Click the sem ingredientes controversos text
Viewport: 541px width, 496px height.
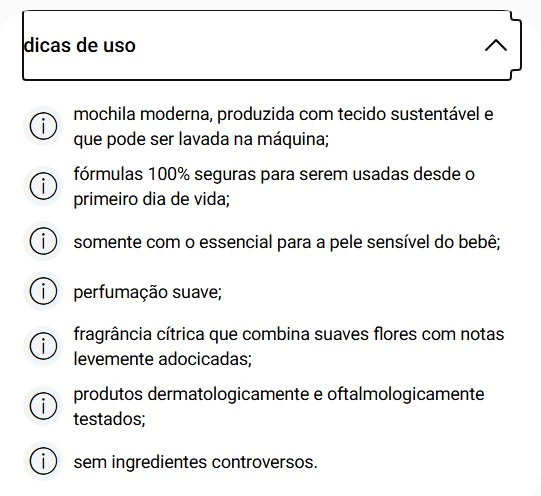195,462
